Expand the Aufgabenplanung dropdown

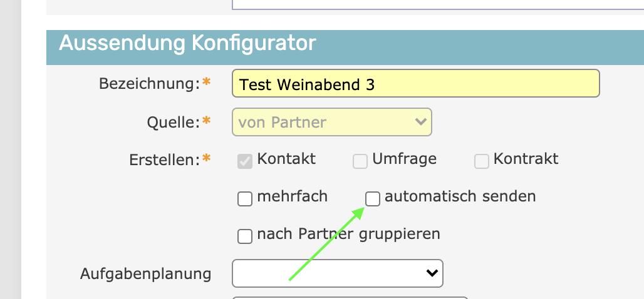337,273
